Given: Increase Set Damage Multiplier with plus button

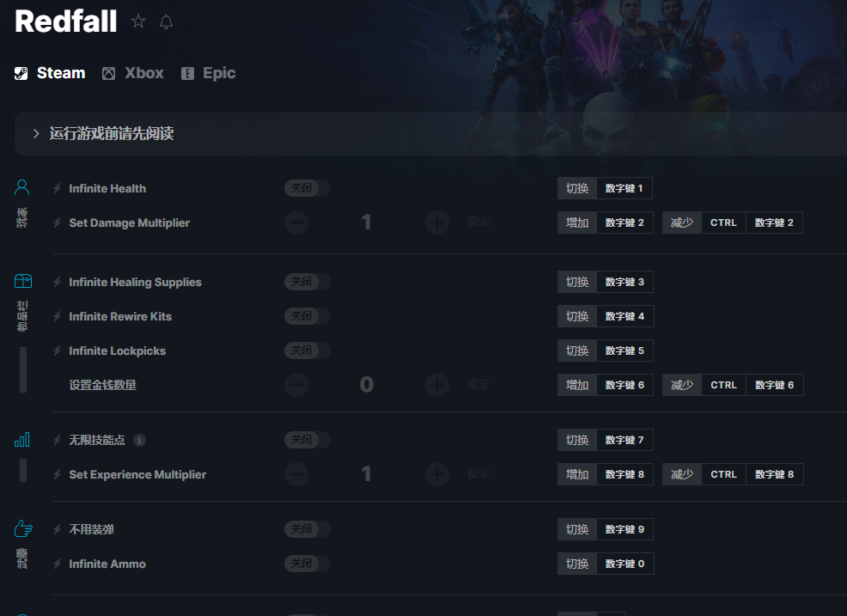Looking at the screenshot, I should pos(437,223).
